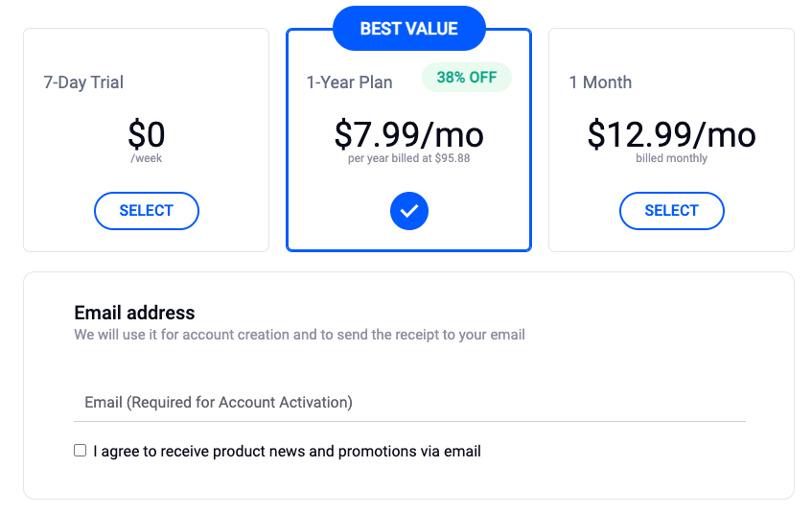This screenshot has width=812, height=514.
Task: Click the "per year billed at $95.88" note
Action: coord(408,158)
